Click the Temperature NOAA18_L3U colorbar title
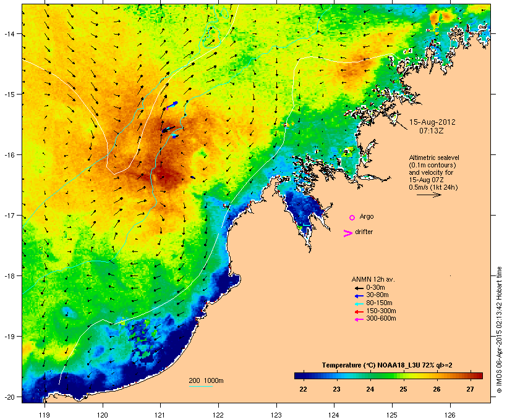The width and height of the screenshot is (507, 420). (387, 366)
